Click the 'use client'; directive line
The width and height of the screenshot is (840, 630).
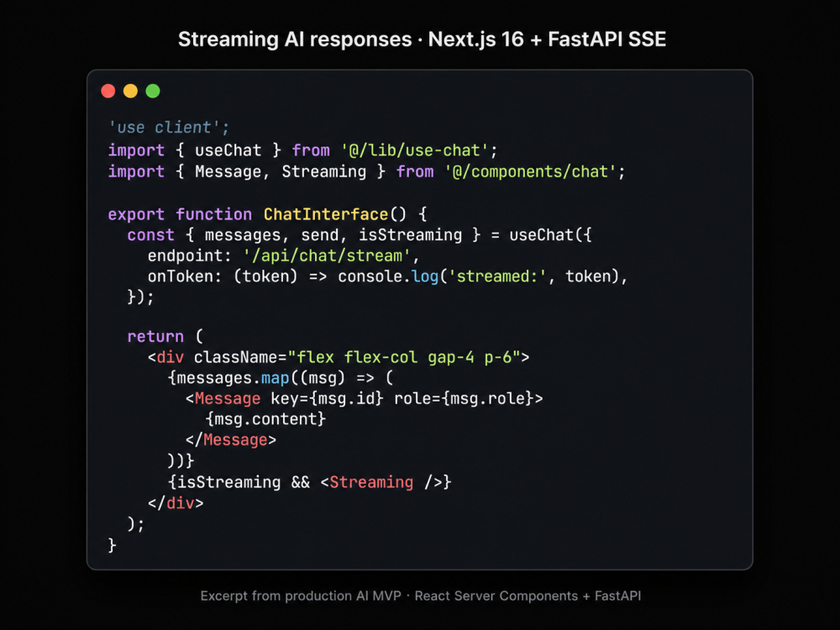[x=169, y=128]
